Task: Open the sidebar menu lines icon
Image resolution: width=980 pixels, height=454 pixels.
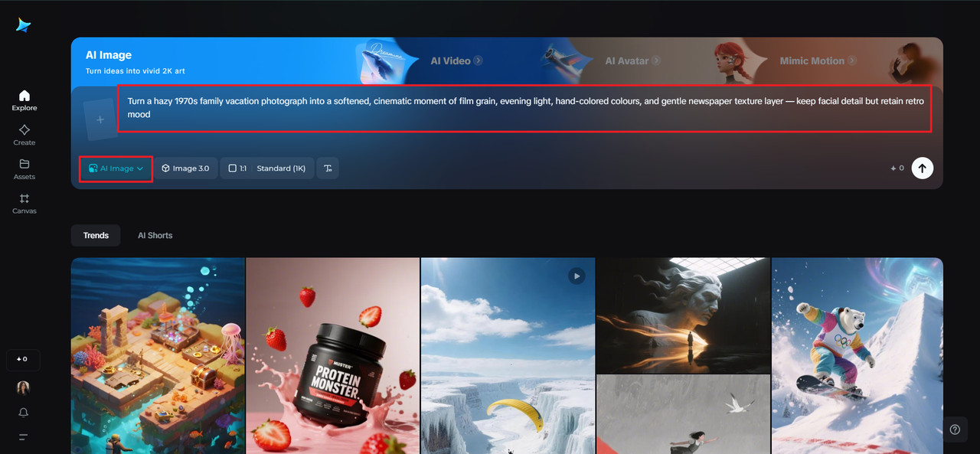Action: coord(24,437)
